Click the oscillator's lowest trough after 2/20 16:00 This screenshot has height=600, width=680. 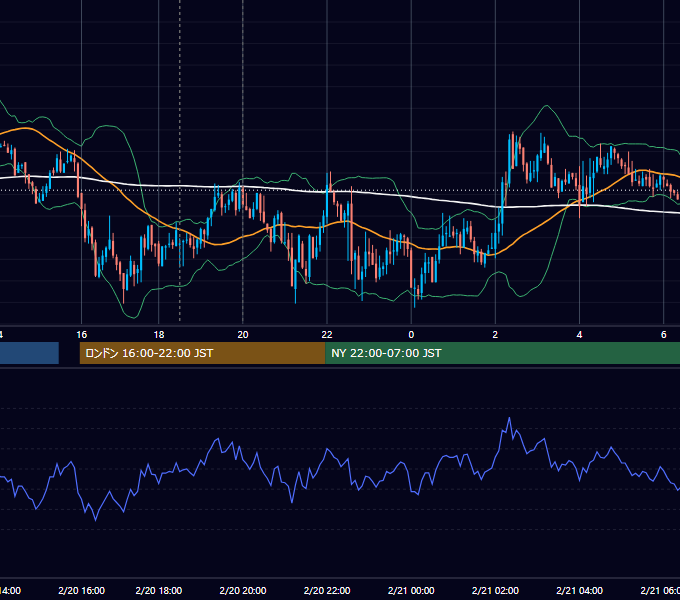click(95, 519)
